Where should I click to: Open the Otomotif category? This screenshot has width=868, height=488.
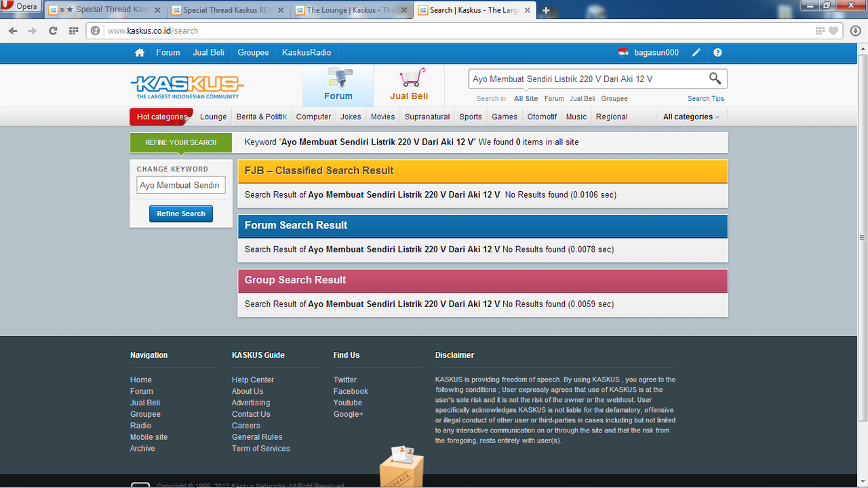coord(542,117)
